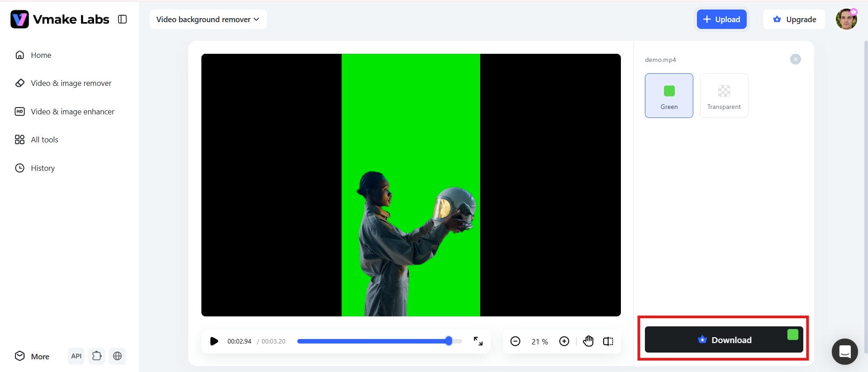868x372 pixels.
Task: Download the processed video
Action: pyautogui.click(x=724, y=339)
